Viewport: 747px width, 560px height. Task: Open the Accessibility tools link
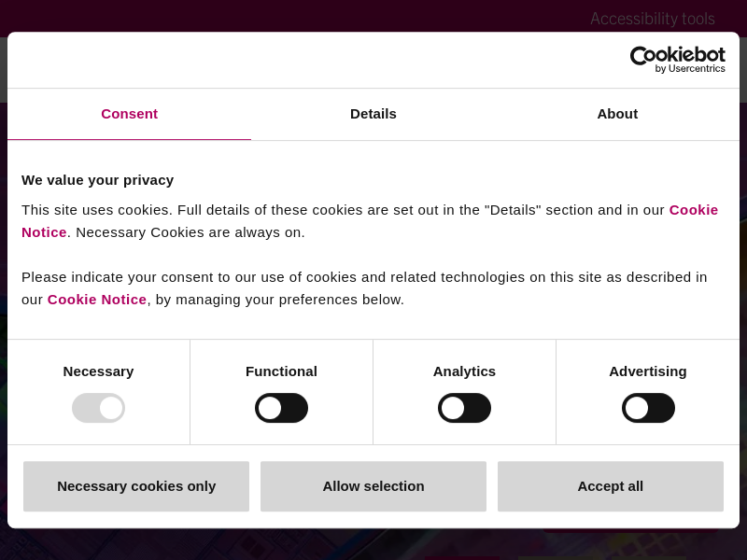click(652, 19)
